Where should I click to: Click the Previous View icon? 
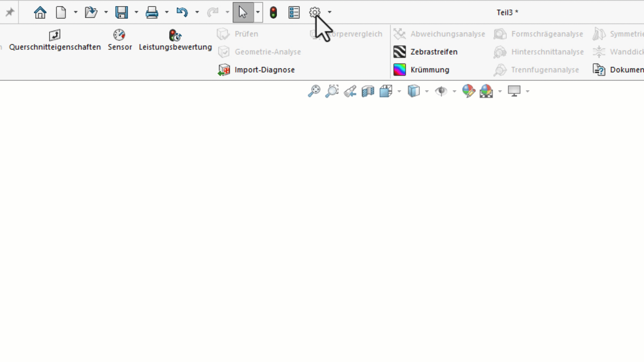tap(350, 91)
